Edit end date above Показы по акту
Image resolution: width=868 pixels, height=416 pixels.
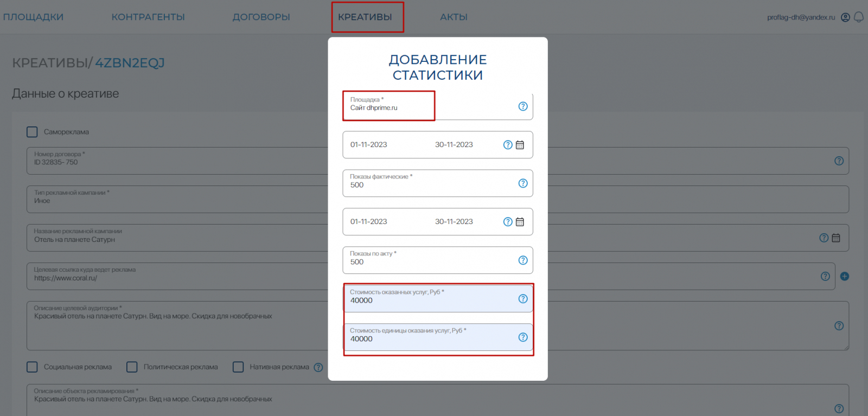(454, 222)
